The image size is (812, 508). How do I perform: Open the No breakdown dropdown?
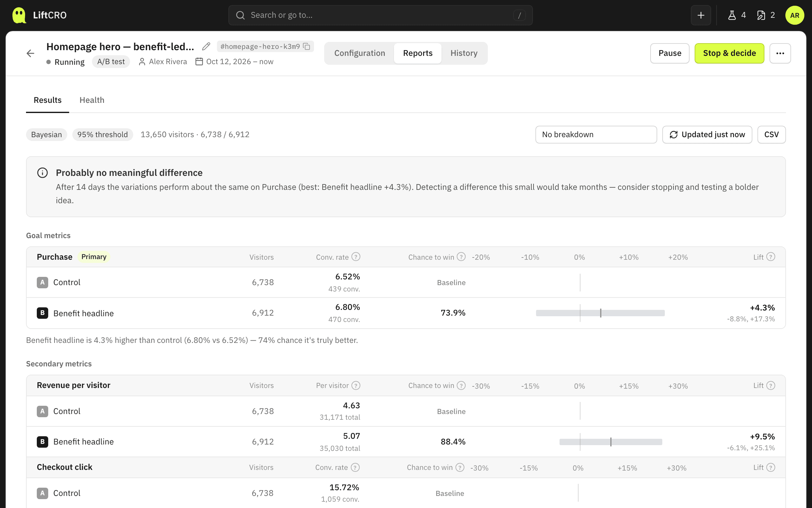coord(596,135)
